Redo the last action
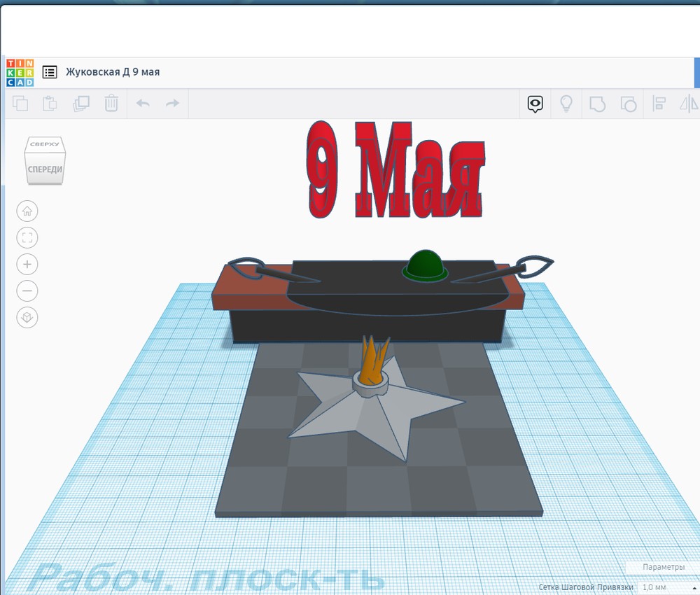This screenshot has height=595, width=700. (x=172, y=104)
